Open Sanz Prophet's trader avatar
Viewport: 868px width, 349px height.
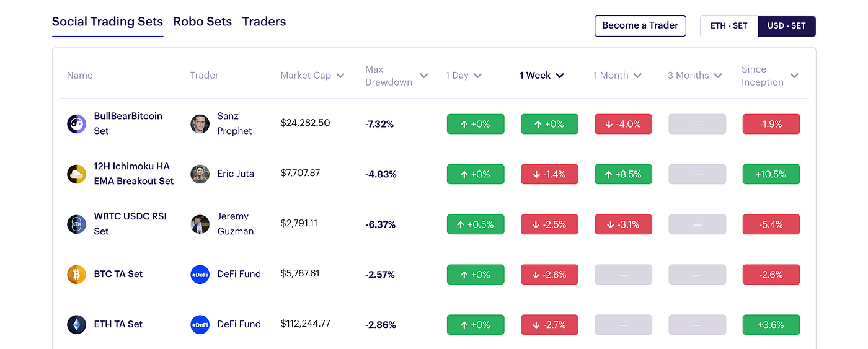(x=200, y=124)
